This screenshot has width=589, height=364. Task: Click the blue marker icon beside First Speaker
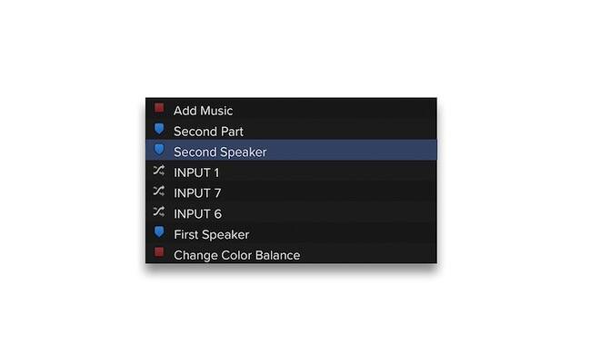click(159, 231)
